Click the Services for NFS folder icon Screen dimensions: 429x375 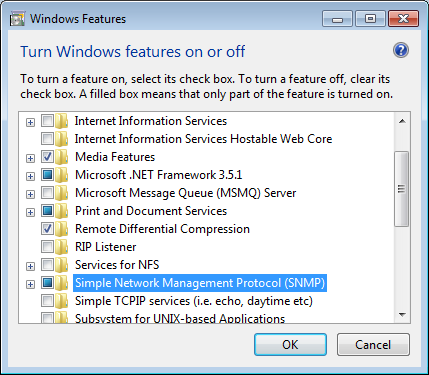pyautogui.click(x=62, y=265)
